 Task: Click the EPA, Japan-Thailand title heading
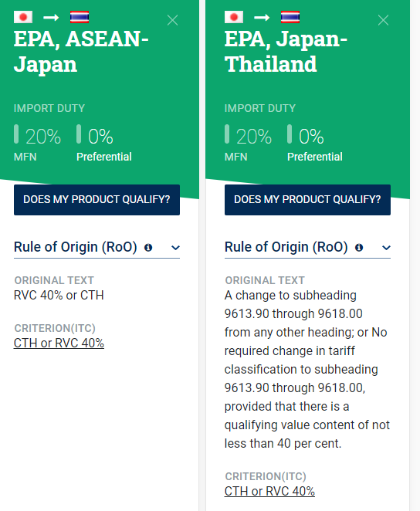286,52
